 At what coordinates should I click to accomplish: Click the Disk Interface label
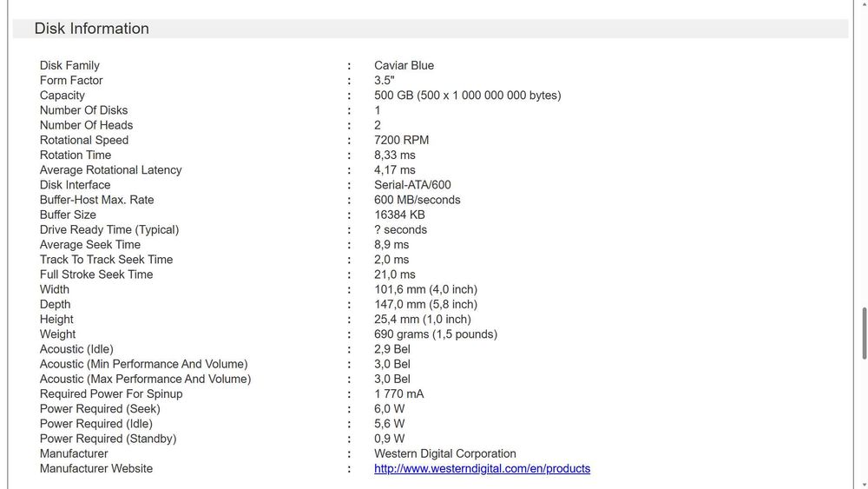pyautogui.click(x=75, y=185)
